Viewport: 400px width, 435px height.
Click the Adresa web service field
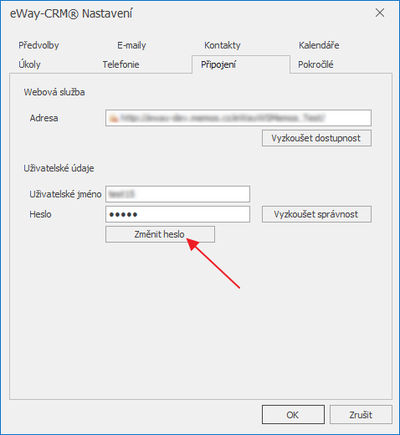(238, 118)
